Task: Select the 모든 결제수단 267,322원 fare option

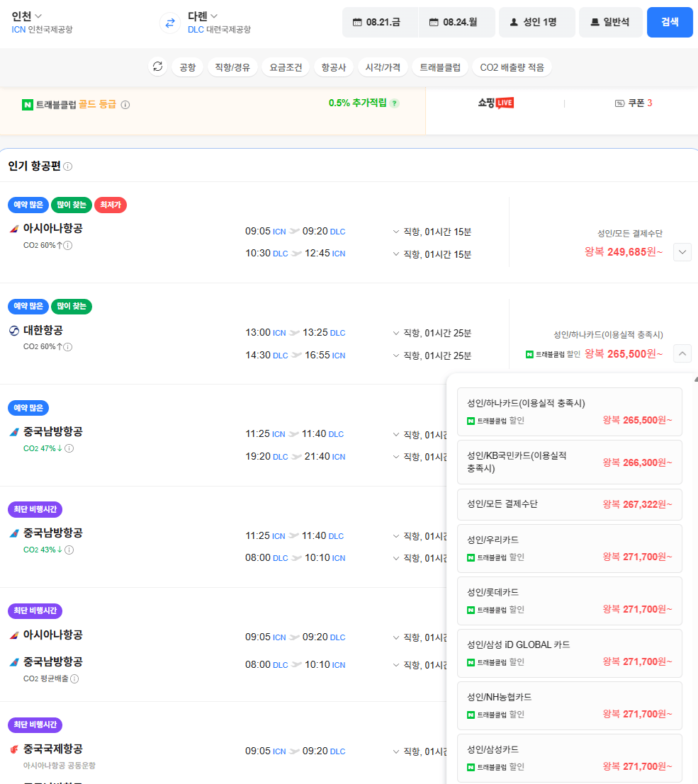Action: coord(570,504)
